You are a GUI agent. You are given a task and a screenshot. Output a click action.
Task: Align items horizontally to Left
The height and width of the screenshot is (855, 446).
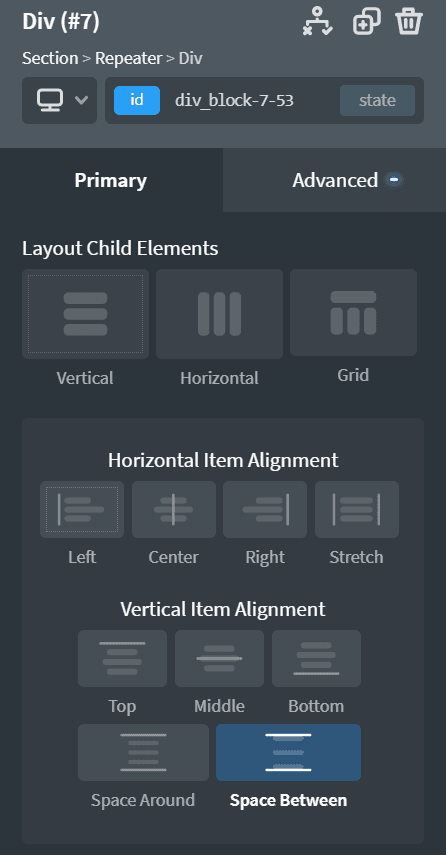pyautogui.click(x=82, y=509)
